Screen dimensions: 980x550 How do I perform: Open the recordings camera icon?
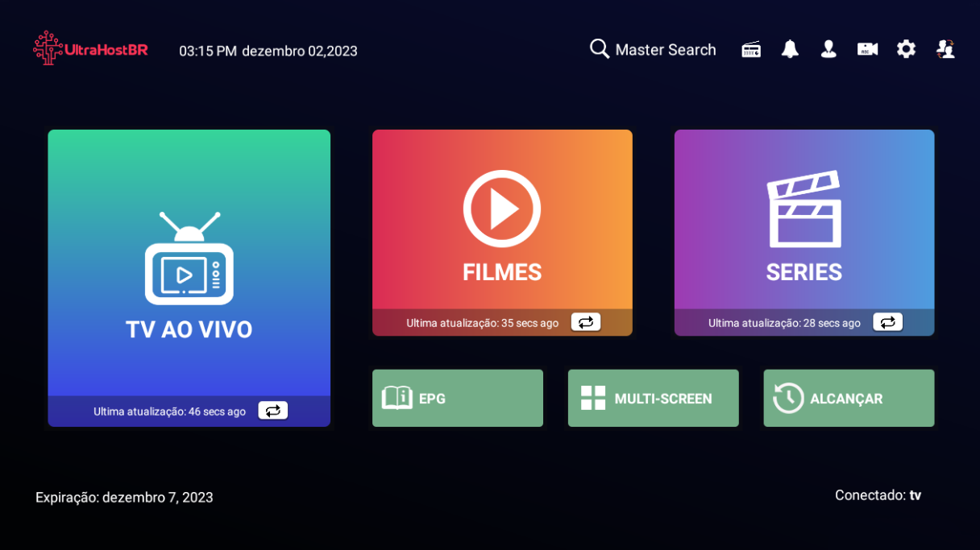tap(867, 49)
